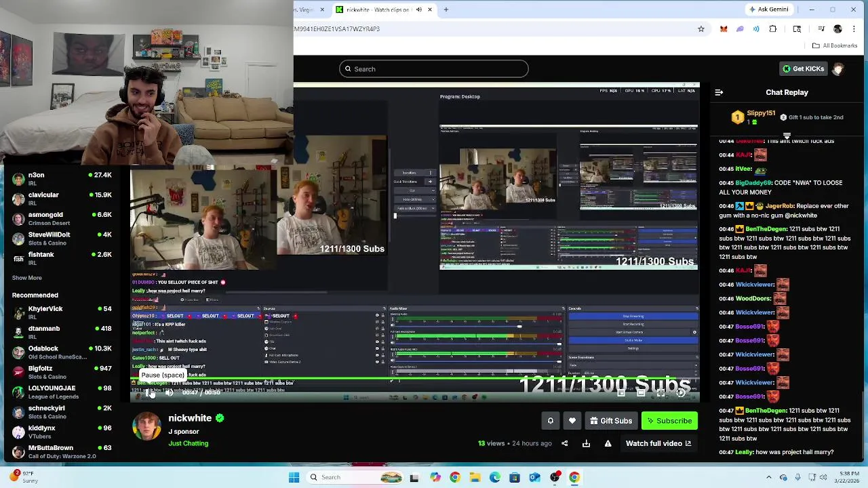This screenshot has width=868, height=488.
Task: Open Chrome media controls icon
Action: 821,29
